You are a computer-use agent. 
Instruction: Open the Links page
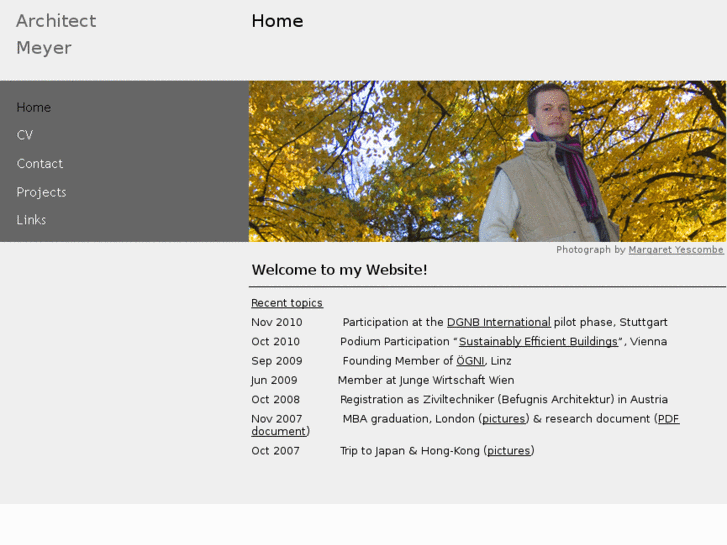[31, 220]
